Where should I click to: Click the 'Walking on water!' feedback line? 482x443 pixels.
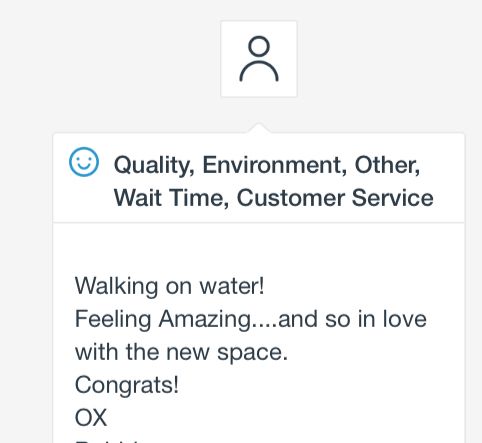(x=170, y=286)
